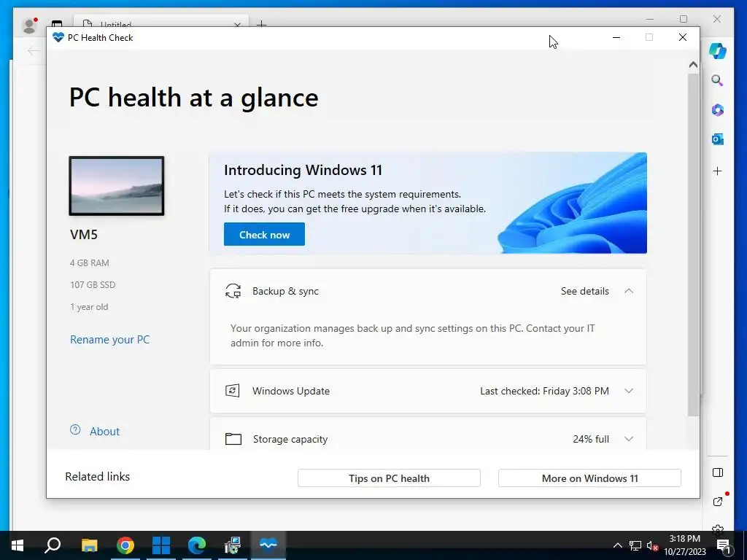Select the Untitled tab in Edge

pos(161,23)
